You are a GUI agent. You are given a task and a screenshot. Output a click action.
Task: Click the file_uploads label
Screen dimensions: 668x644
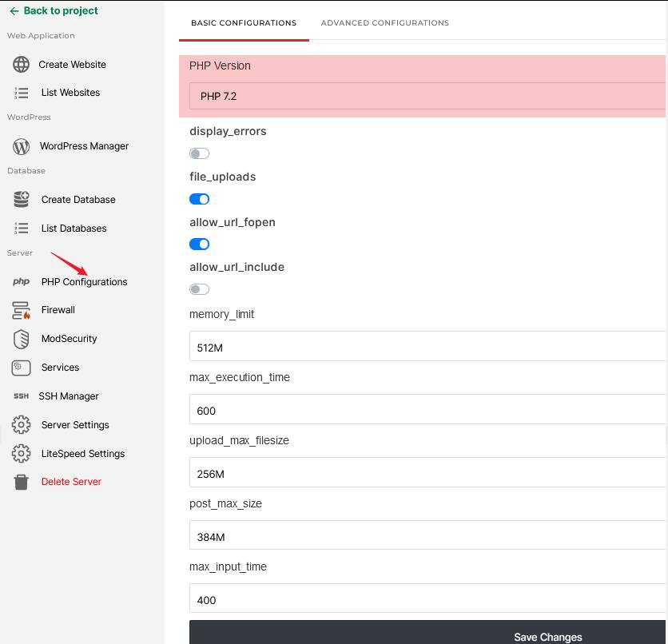click(x=222, y=177)
